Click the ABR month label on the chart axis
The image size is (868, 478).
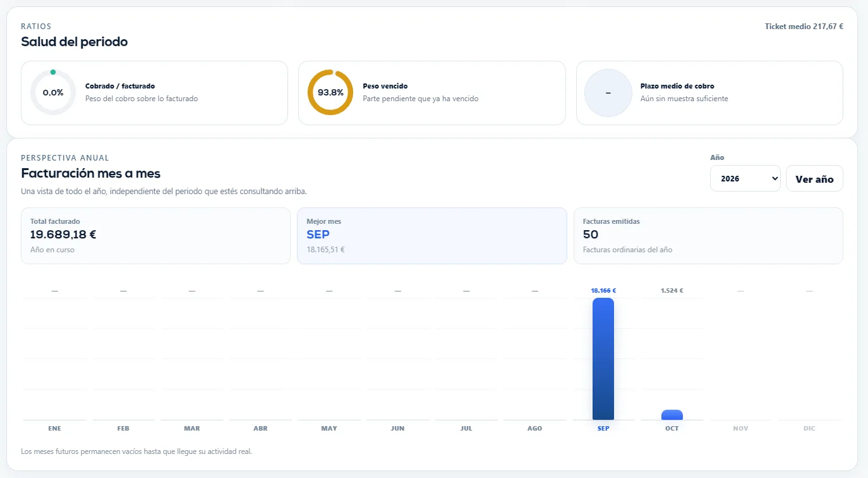click(x=260, y=429)
